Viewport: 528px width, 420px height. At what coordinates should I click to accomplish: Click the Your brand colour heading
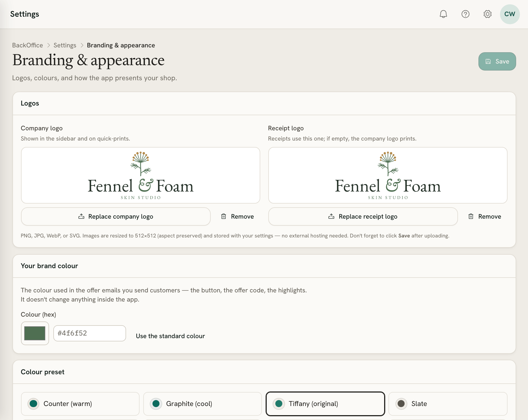pos(49,266)
